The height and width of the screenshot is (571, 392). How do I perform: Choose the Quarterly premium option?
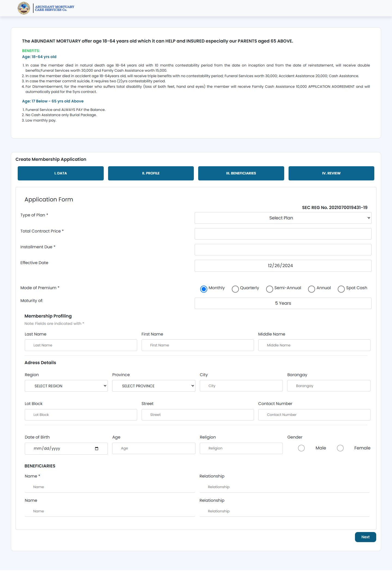[235, 289]
